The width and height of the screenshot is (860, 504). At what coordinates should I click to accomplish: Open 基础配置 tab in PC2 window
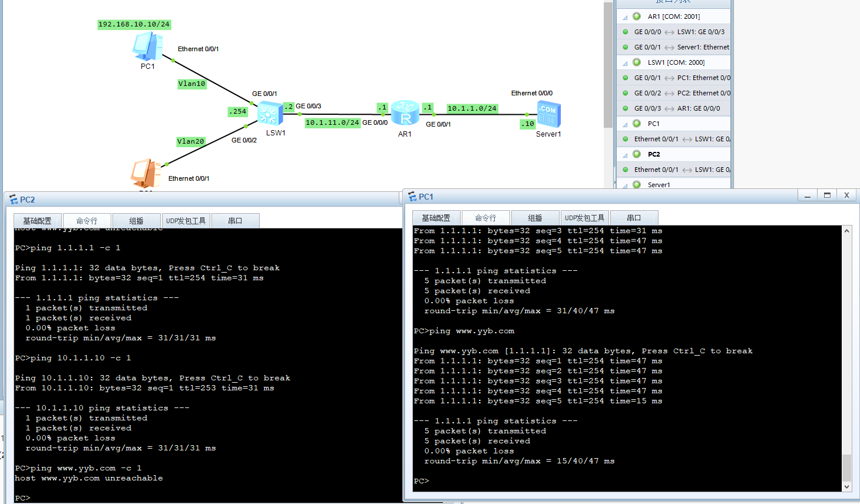[x=37, y=221]
